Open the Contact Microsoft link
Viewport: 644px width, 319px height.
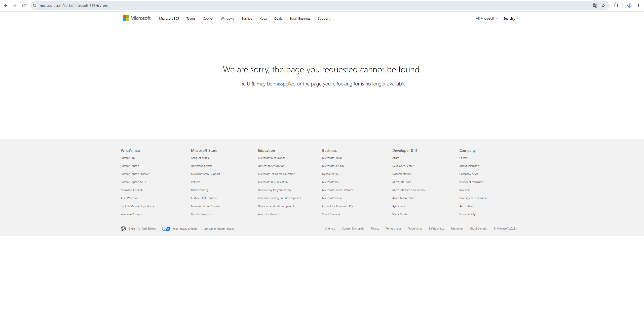pos(353,229)
